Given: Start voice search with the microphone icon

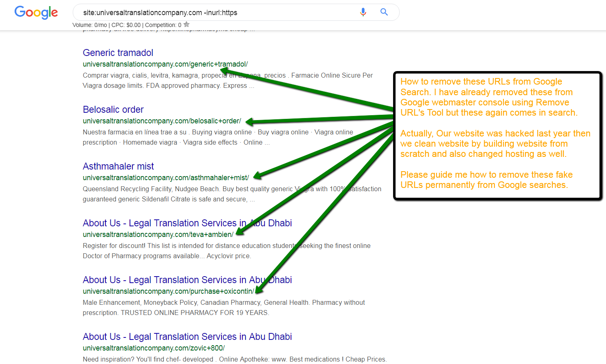Looking at the screenshot, I should point(363,12).
